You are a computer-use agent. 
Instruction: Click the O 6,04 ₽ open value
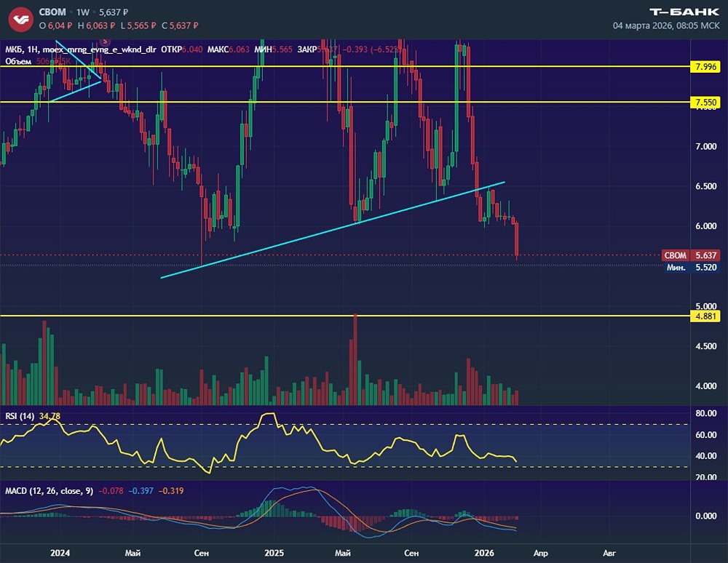coord(56,25)
